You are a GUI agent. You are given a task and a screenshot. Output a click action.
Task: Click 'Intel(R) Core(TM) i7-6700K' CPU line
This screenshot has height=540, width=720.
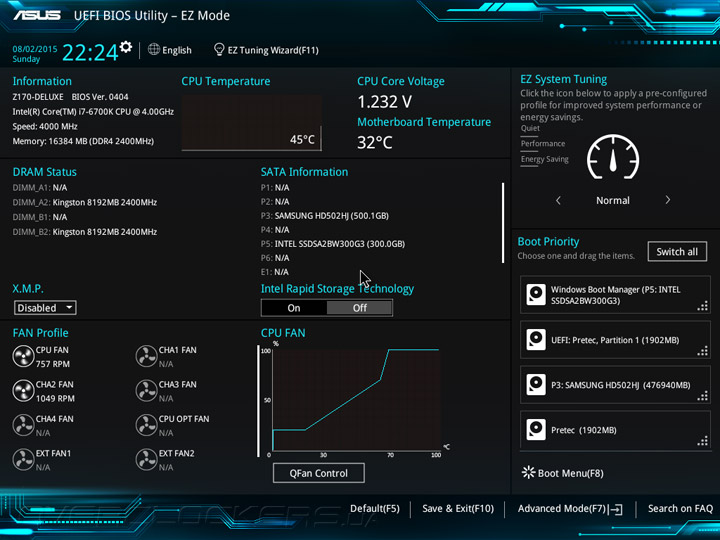pos(93,112)
